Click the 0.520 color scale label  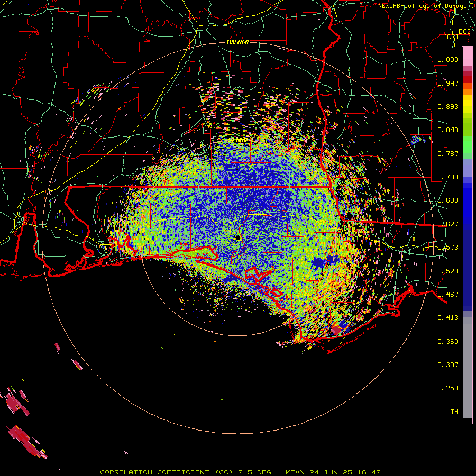coord(448,271)
